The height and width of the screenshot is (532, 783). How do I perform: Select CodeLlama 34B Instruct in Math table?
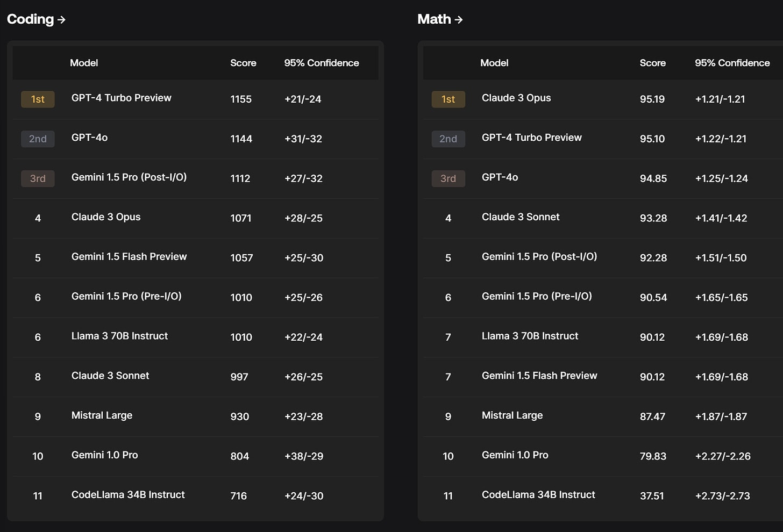[538, 495]
